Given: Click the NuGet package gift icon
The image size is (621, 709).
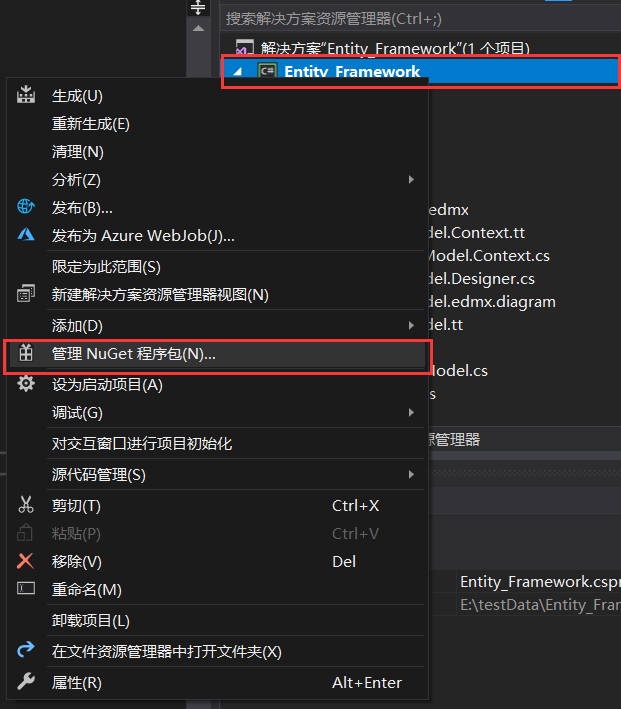Looking at the screenshot, I should (26, 353).
